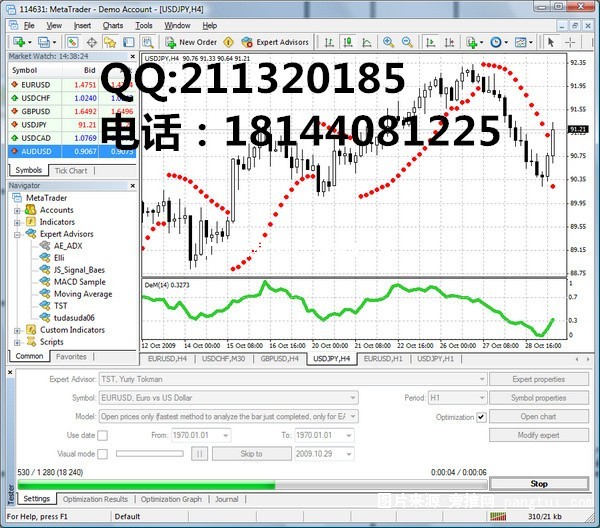Open the Period dropdown showing H1
600x528 pixels.
(482, 398)
